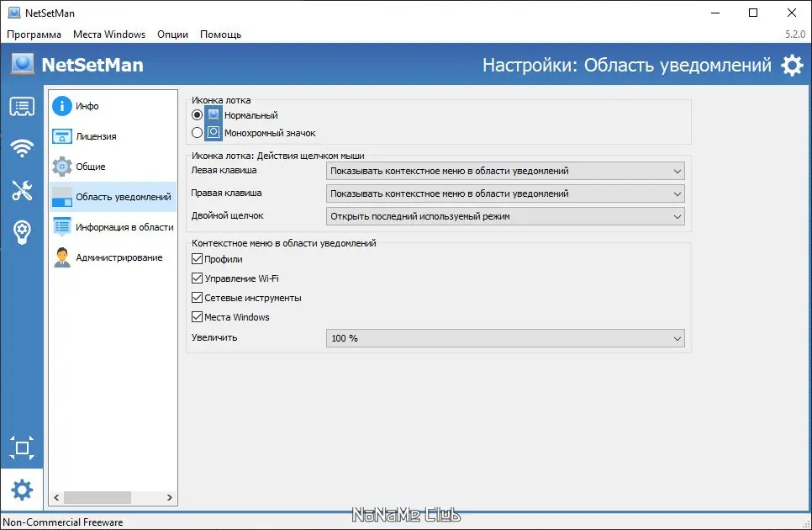Click the lightbulb tips sidebar icon
The height and width of the screenshot is (530, 812).
[x=22, y=232]
